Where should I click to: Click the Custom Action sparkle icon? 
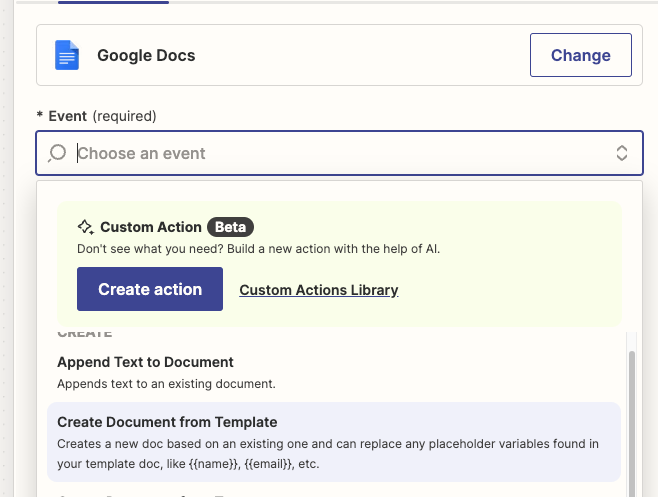[86, 227]
